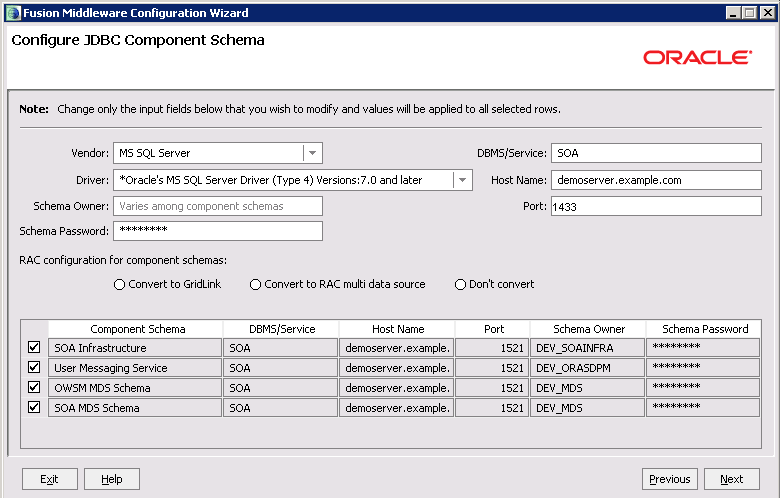Click the Schema Owner column header
780x498 pixels.
coord(588,329)
